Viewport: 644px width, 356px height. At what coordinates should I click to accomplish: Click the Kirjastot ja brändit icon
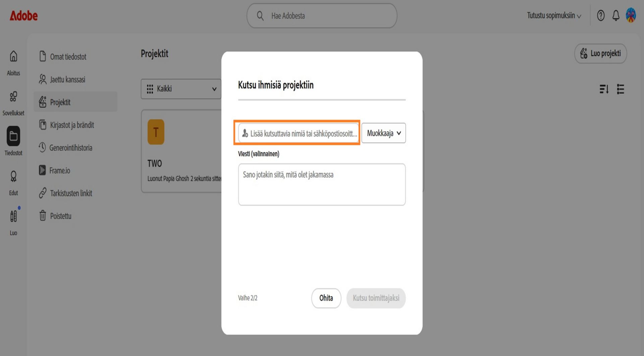click(43, 125)
